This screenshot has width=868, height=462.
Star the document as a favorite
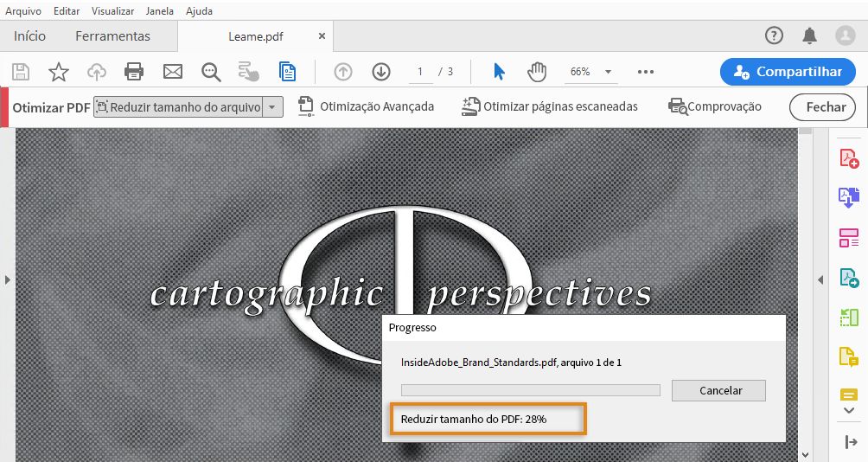click(x=58, y=72)
